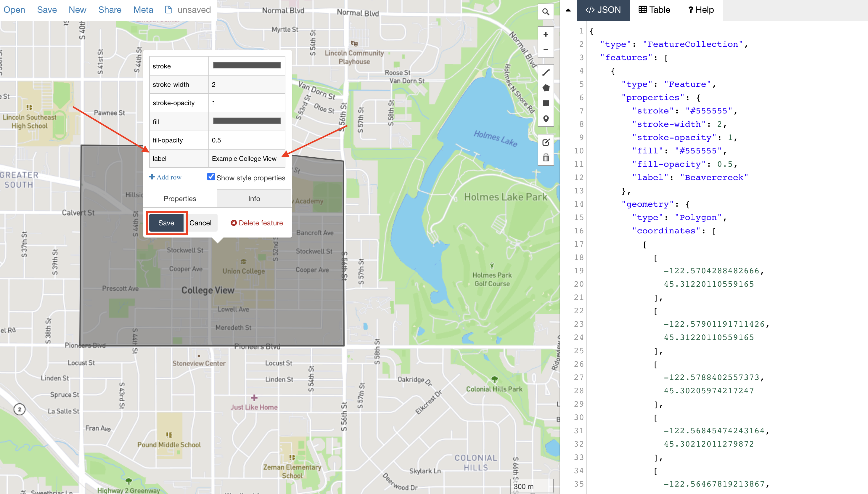Select the place marker tool
Image resolution: width=868 pixels, height=494 pixels.
tap(546, 119)
